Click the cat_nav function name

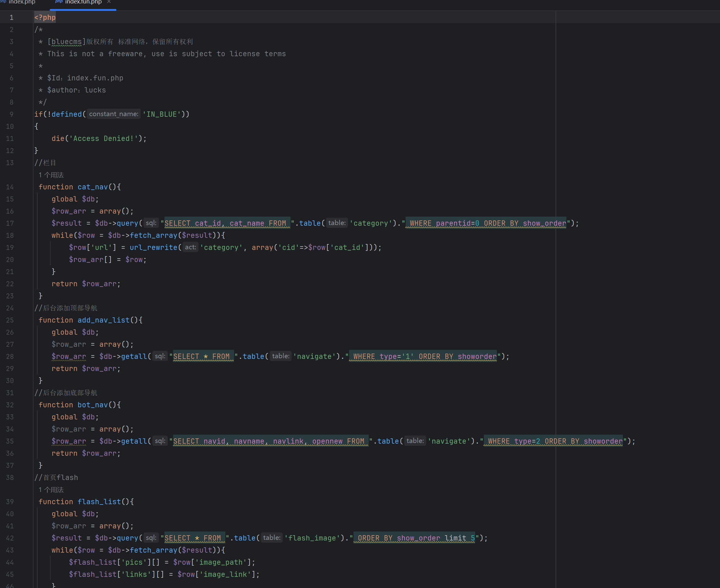pyautogui.click(x=93, y=187)
